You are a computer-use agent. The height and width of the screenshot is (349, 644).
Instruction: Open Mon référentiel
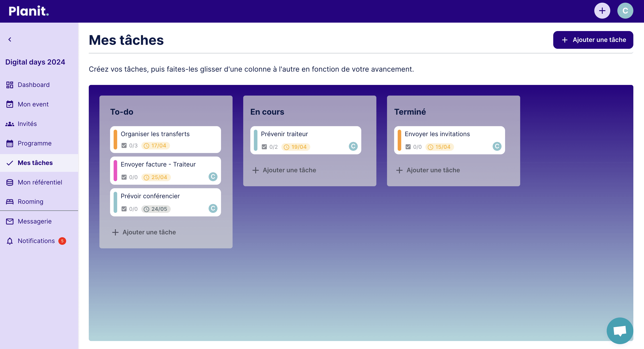coord(39,182)
